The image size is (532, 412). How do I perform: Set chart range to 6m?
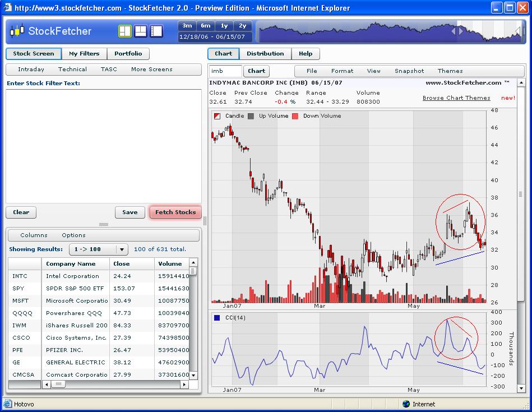point(206,26)
